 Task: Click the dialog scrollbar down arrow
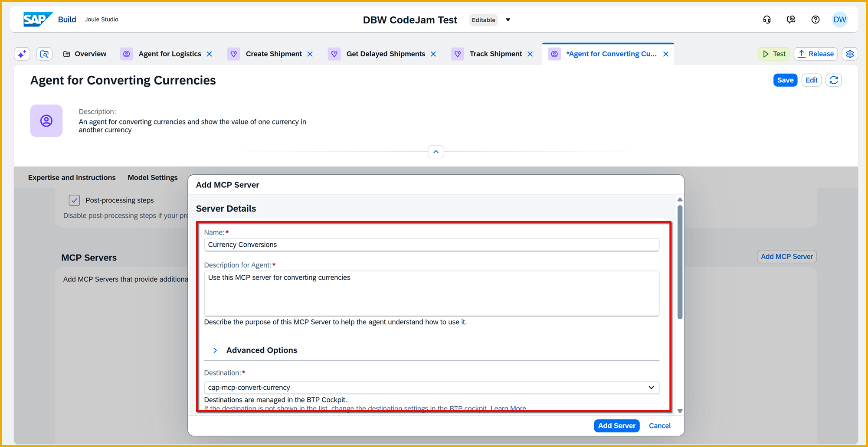click(680, 411)
